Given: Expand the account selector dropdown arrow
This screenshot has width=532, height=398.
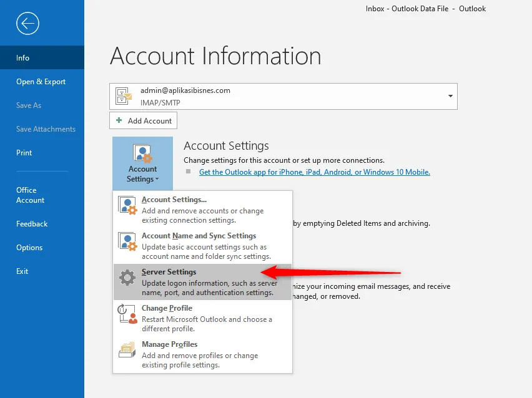Looking at the screenshot, I should pos(450,96).
